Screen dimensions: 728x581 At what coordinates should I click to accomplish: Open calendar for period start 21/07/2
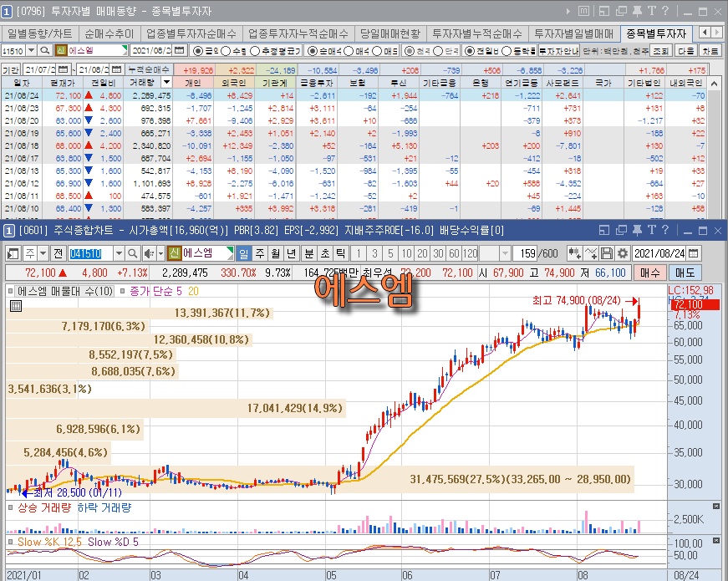pos(64,69)
